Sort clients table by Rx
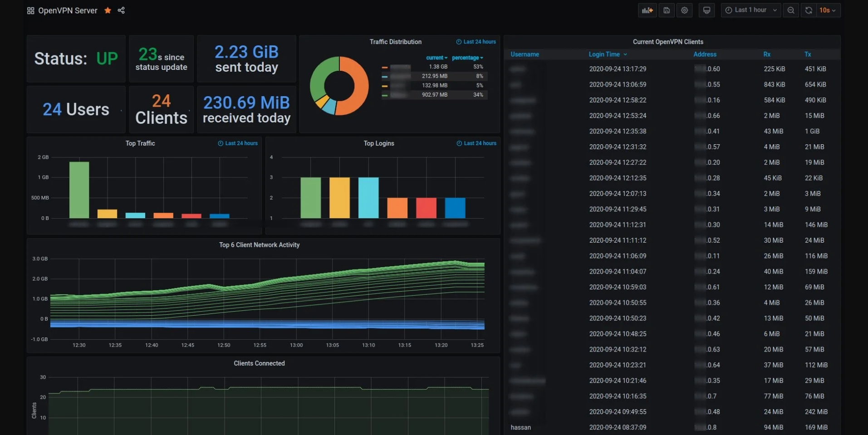This screenshot has height=435, width=868. [x=767, y=54]
